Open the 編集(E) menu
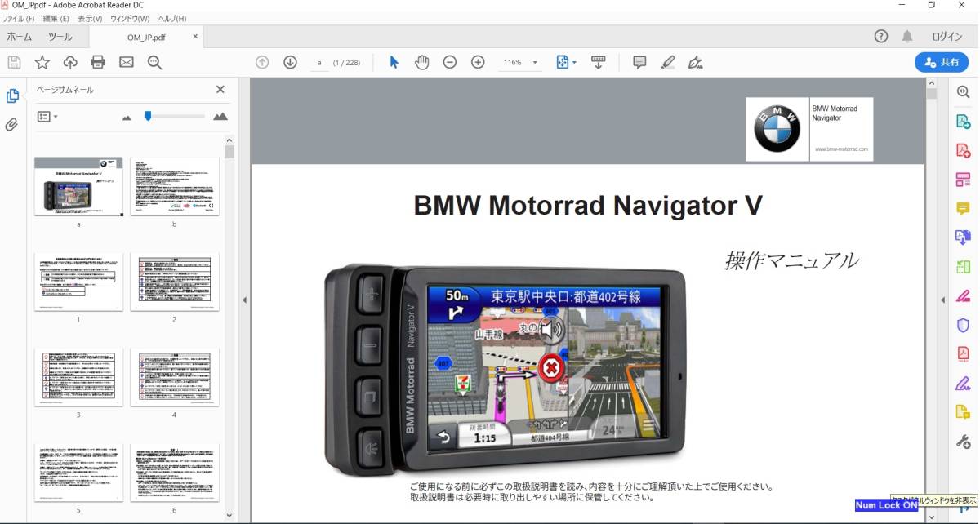The height and width of the screenshot is (524, 980). point(56,18)
